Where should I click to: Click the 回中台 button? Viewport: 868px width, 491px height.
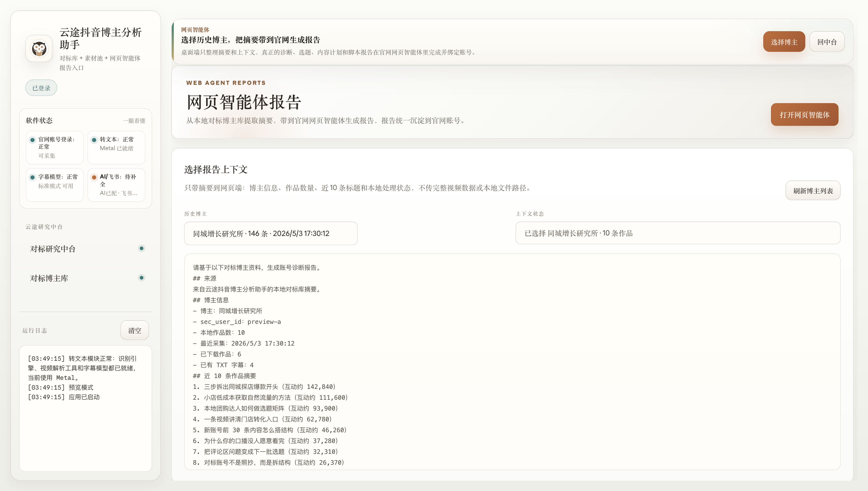827,42
